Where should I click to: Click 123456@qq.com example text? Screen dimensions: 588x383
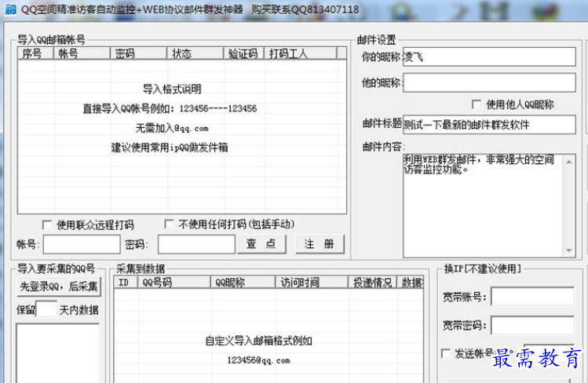pyautogui.click(x=259, y=360)
